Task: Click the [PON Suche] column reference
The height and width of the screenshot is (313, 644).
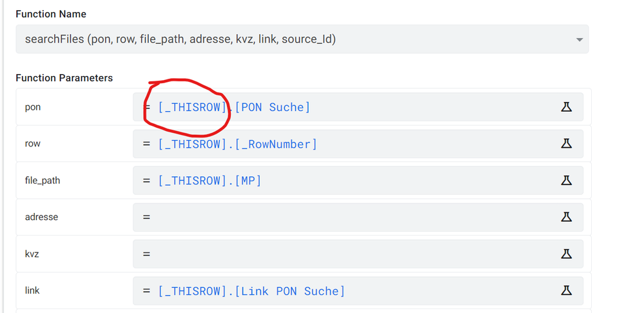Action: tap(272, 107)
